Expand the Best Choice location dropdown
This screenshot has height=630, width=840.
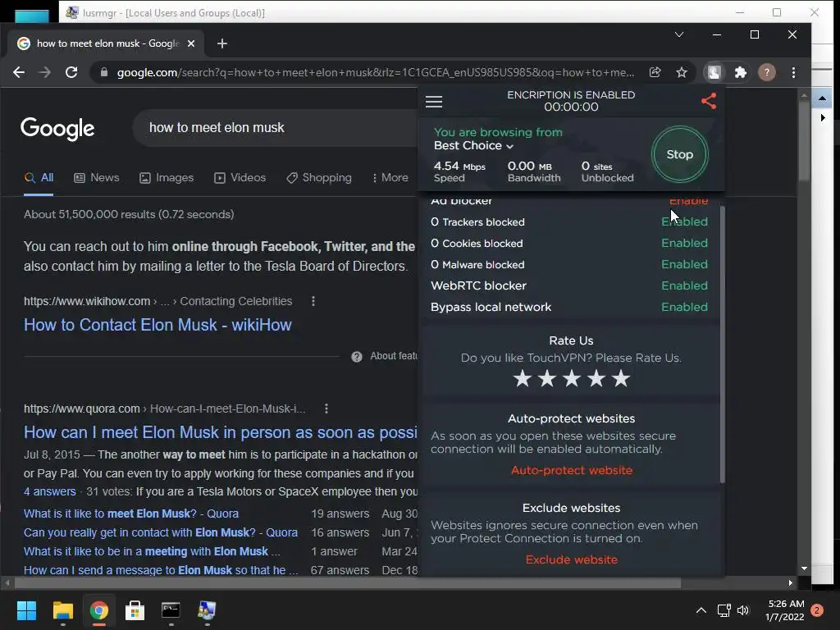coord(473,146)
